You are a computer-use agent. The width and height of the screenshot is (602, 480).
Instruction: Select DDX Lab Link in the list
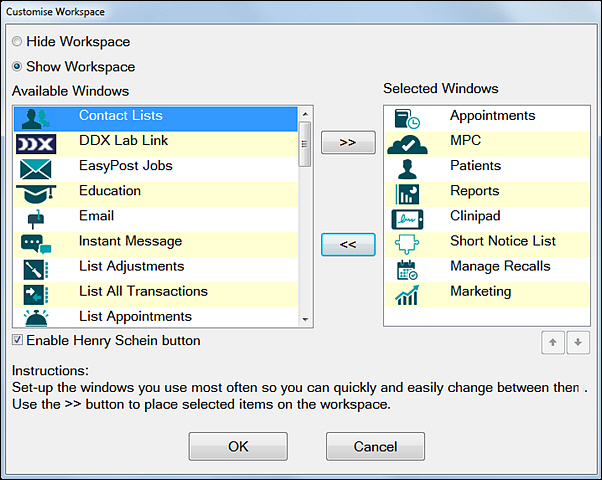click(x=156, y=144)
